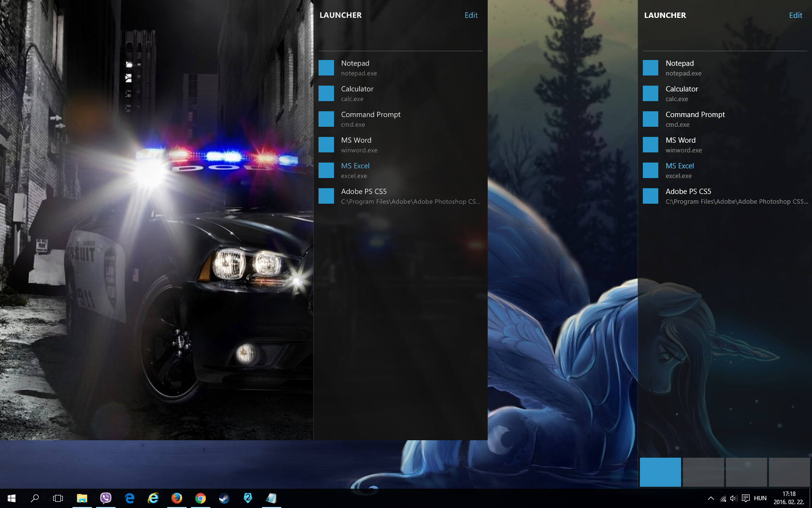This screenshot has height=508, width=812.
Task: Open the Windows Start menu
Action: point(12,498)
